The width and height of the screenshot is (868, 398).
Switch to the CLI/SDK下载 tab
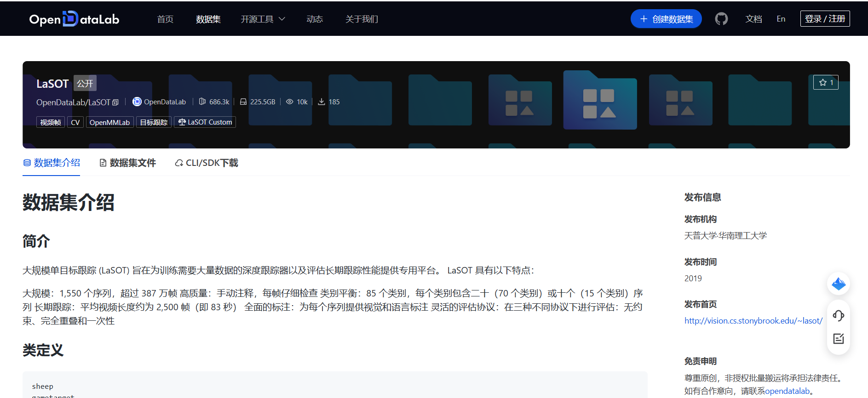point(207,163)
